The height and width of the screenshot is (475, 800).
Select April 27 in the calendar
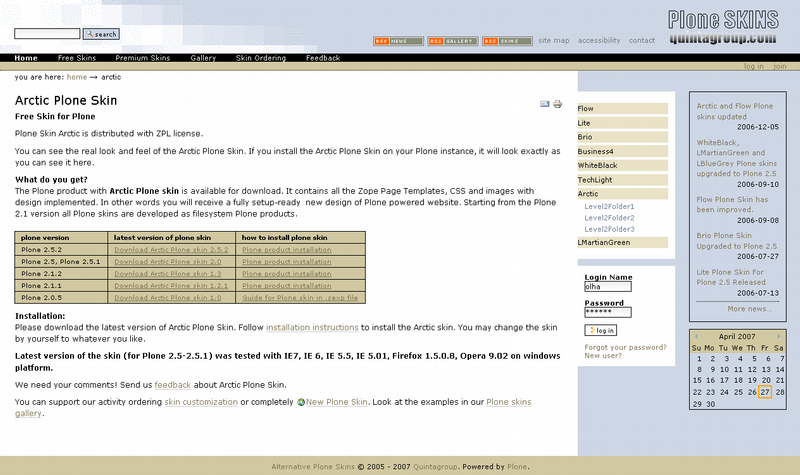[x=765, y=392]
